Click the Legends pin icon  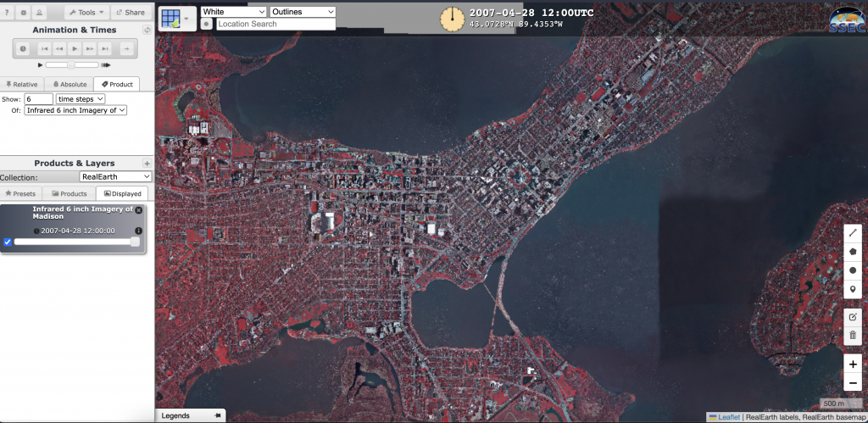pos(218,415)
